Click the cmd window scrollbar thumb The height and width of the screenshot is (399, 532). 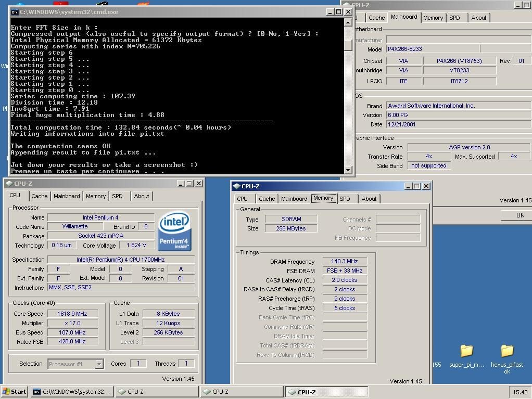tap(348, 44)
